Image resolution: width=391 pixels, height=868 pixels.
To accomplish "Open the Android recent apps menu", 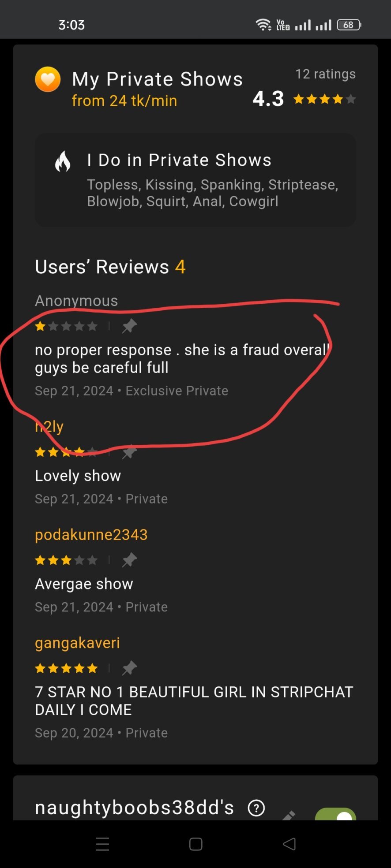I will [x=102, y=844].
